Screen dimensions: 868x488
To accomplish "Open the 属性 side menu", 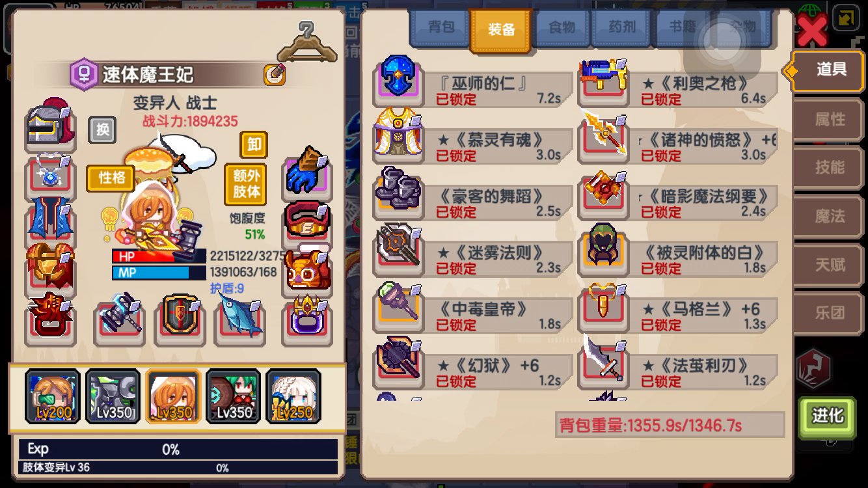I will (830, 120).
